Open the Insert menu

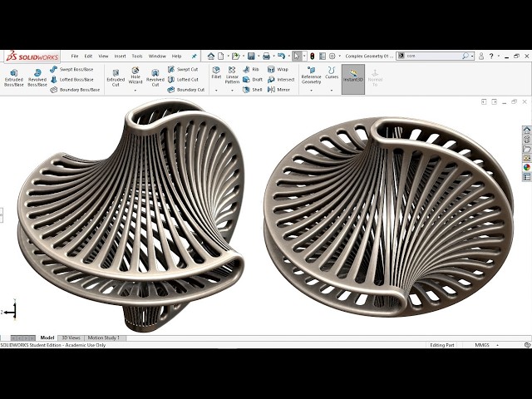(x=120, y=56)
